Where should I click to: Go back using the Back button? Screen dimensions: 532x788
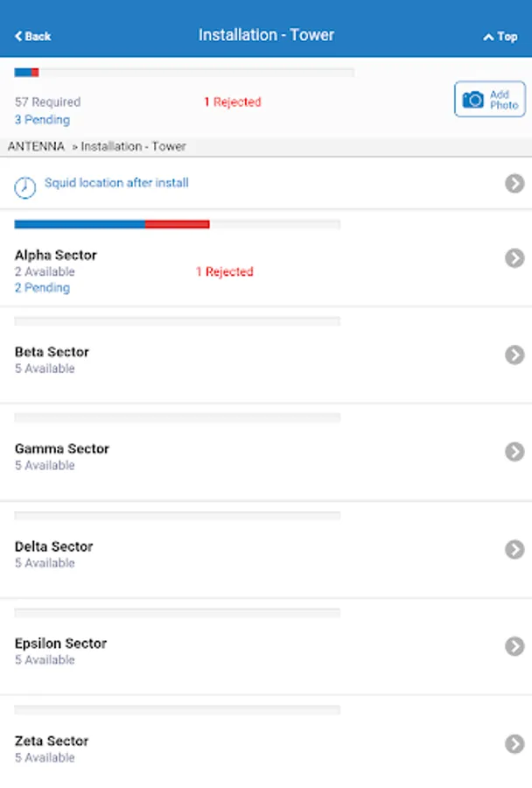click(x=33, y=36)
